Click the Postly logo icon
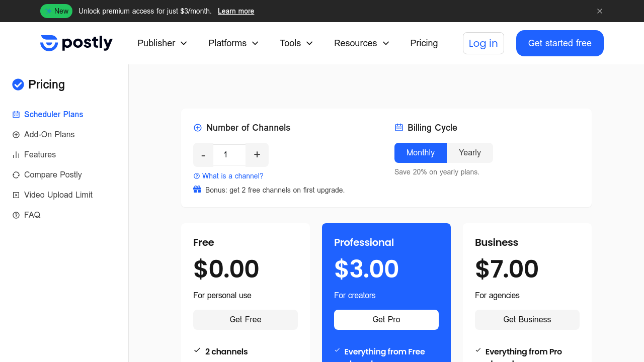Viewport: 644px width, 362px height. click(49, 43)
